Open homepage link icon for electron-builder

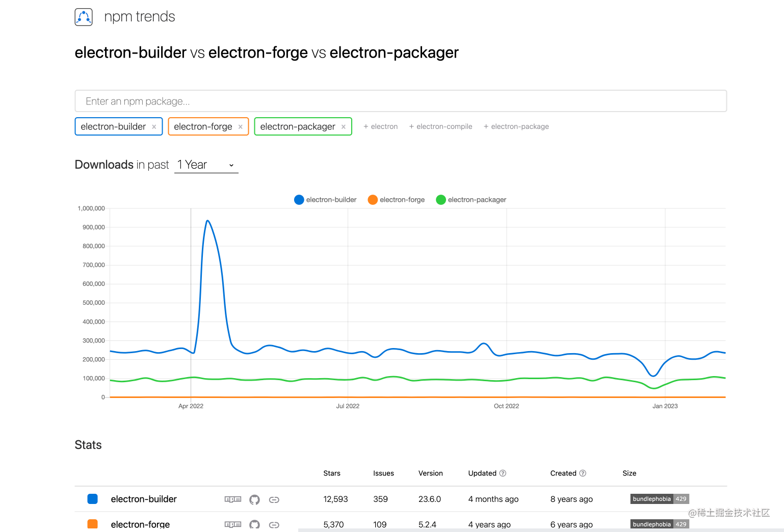[x=274, y=499]
